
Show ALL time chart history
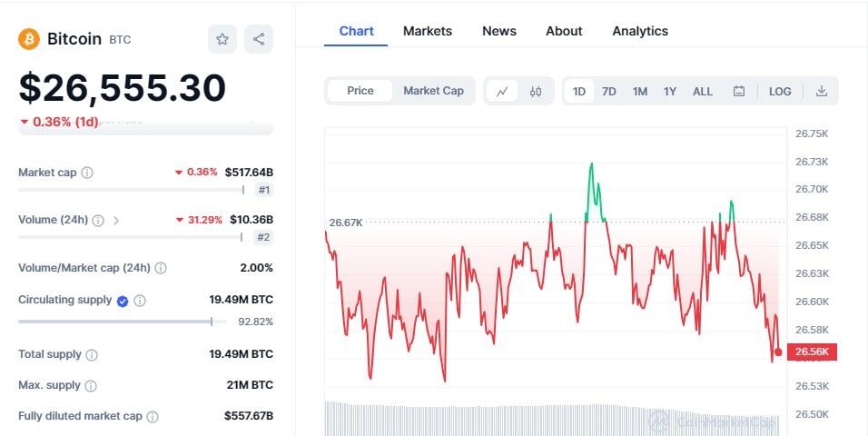(x=703, y=91)
